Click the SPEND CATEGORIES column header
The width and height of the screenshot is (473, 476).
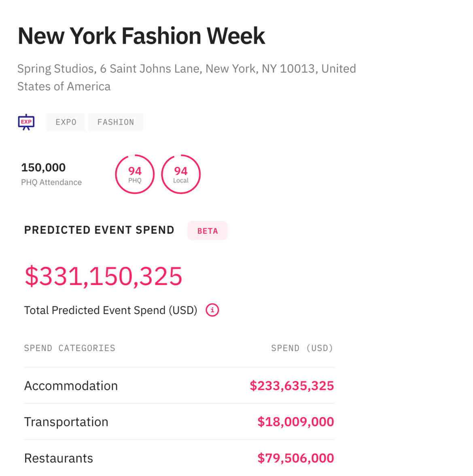[x=69, y=348]
